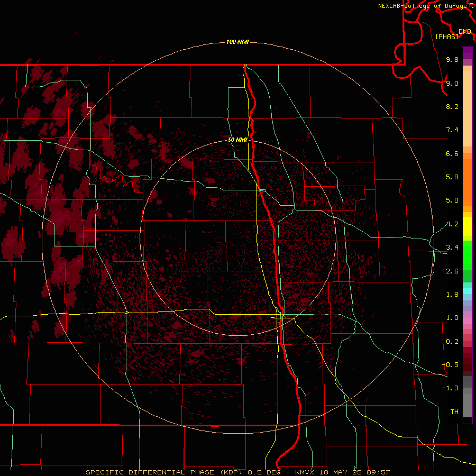476x476 pixels.
Task: Pick the bright yellow color bar segment
Action: (467, 226)
